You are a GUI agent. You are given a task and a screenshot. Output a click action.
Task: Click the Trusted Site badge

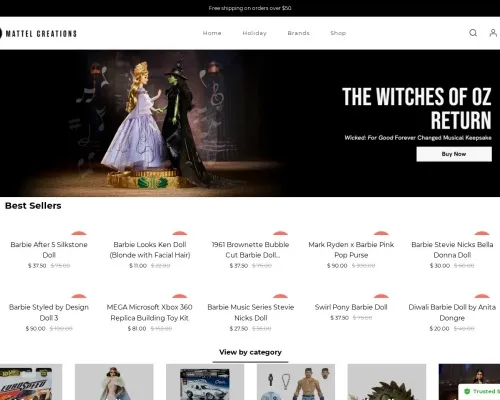click(x=479, y=391)
